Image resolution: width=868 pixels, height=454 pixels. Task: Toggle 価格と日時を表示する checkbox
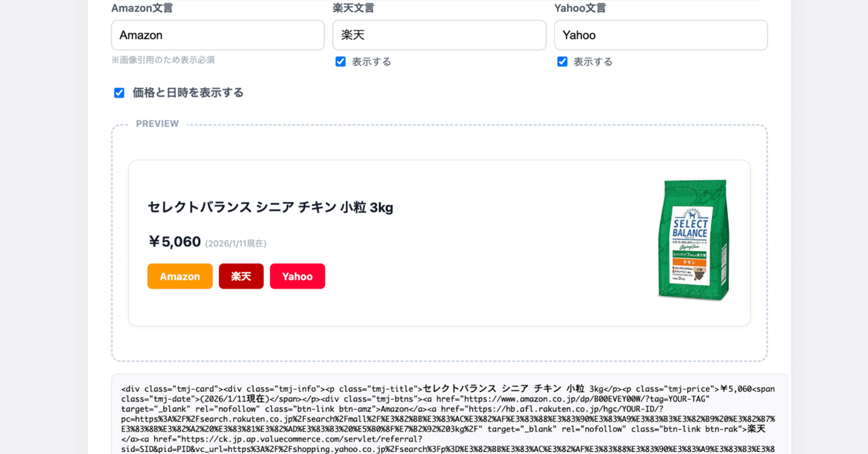(x=119, y=93)
